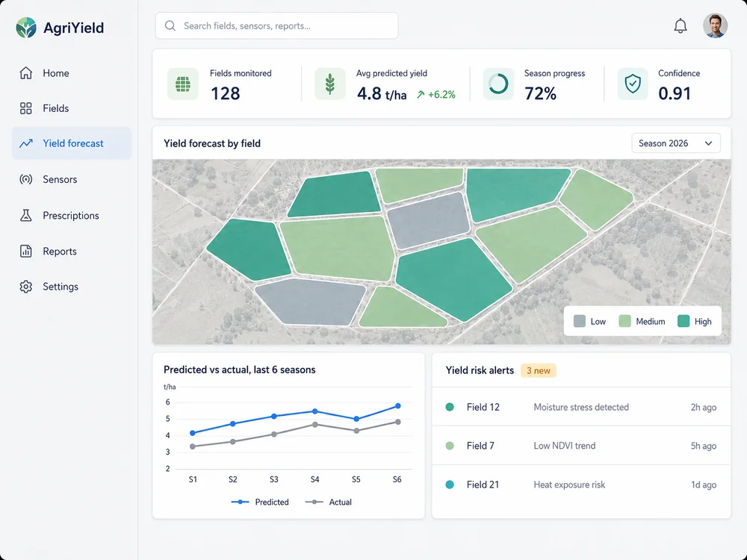Click the Medium legend color swatch
Image resolution: width=747 pixels, height=560 pixels.
624,321
